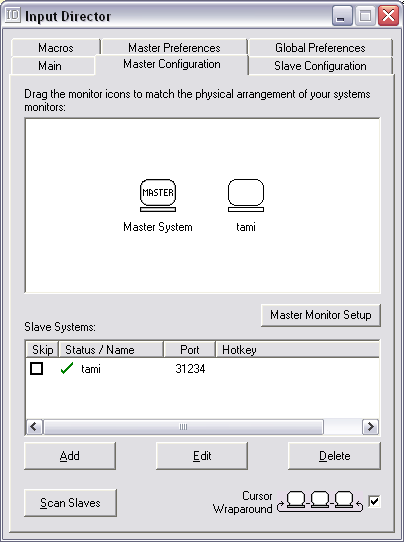The height and width of the screenshot is (542, 404).
Task: Click the slave list scroll right arrow
Action: 370,427
